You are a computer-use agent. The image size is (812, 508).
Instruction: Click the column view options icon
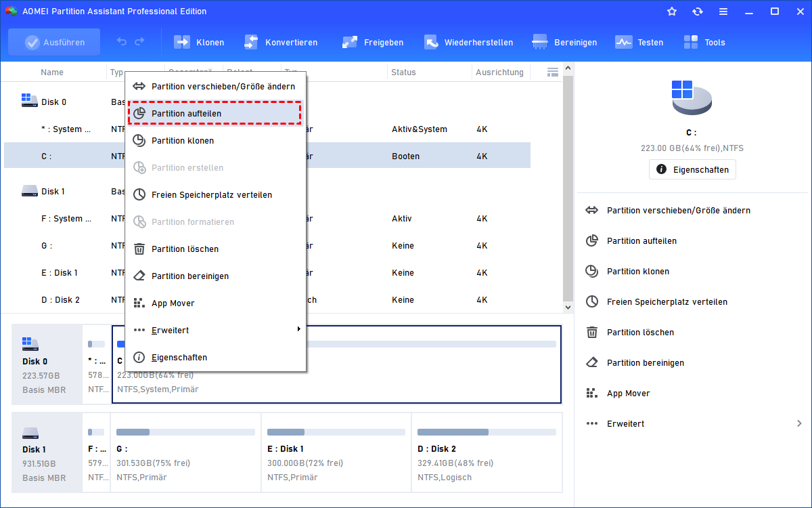pos(553,72)
